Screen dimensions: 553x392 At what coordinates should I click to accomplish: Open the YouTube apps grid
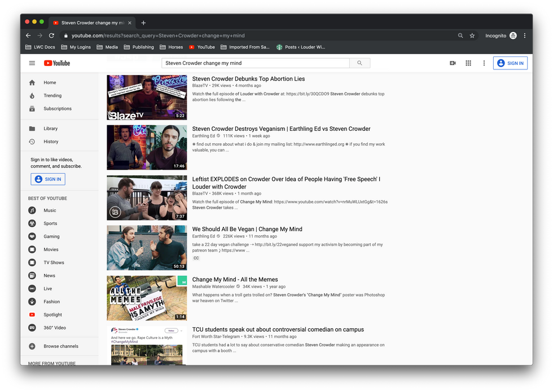[x=468, y=63]
